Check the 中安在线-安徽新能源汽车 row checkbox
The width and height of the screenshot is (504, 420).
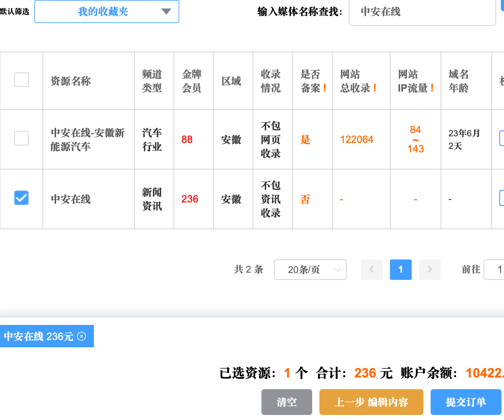click(21, 138)
